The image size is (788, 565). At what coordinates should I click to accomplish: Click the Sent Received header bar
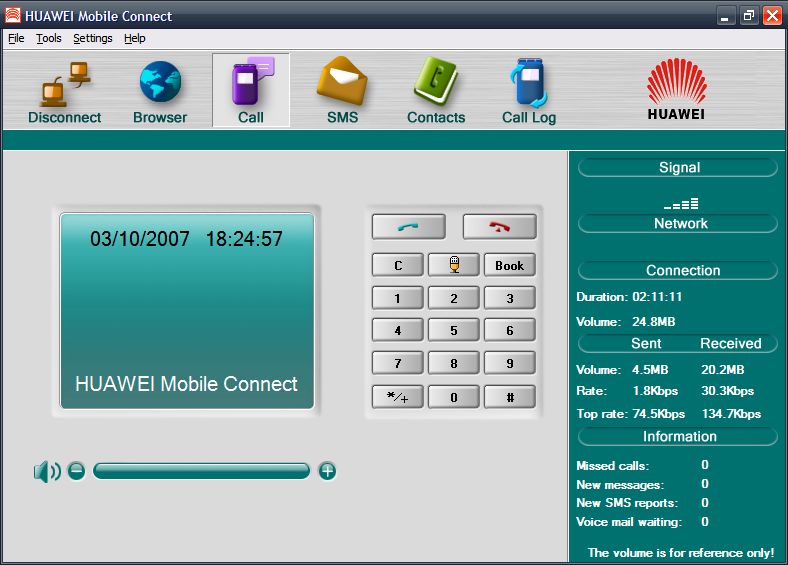click(678, 343)
